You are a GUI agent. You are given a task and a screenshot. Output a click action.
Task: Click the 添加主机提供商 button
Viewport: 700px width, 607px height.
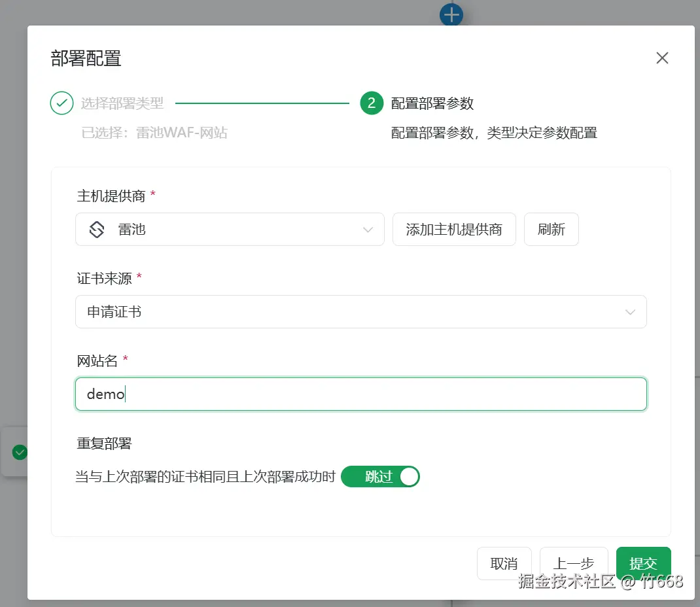[454, 230]
